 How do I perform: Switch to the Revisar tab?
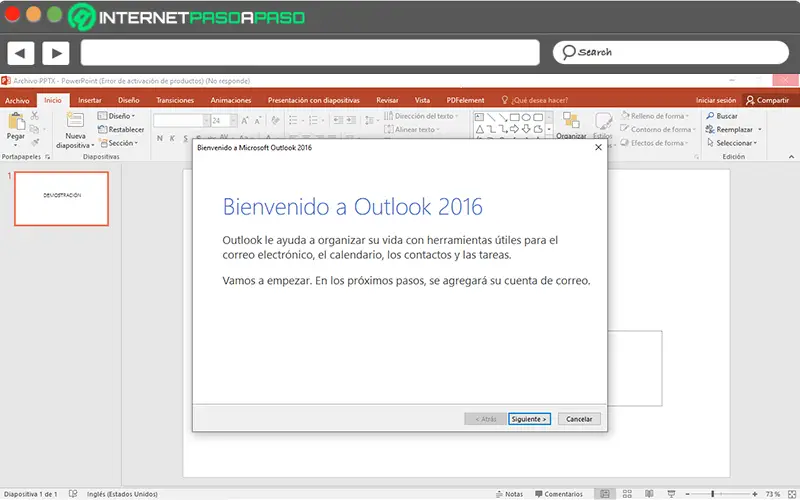click(x=387, y=101)
